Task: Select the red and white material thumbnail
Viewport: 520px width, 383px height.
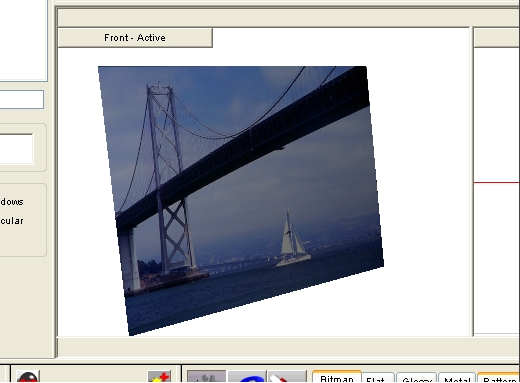Action: tap(287, 377)
